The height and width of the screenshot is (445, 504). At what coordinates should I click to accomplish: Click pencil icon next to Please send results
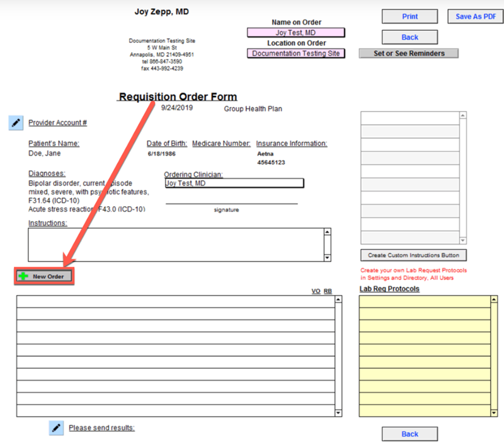[57, 428]
